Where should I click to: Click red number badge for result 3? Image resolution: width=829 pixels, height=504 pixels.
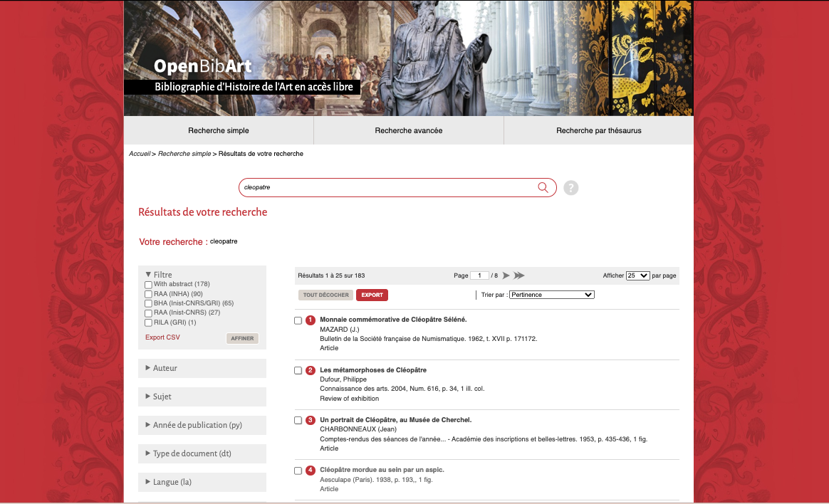pyautogui.click(x=311, y=420)
